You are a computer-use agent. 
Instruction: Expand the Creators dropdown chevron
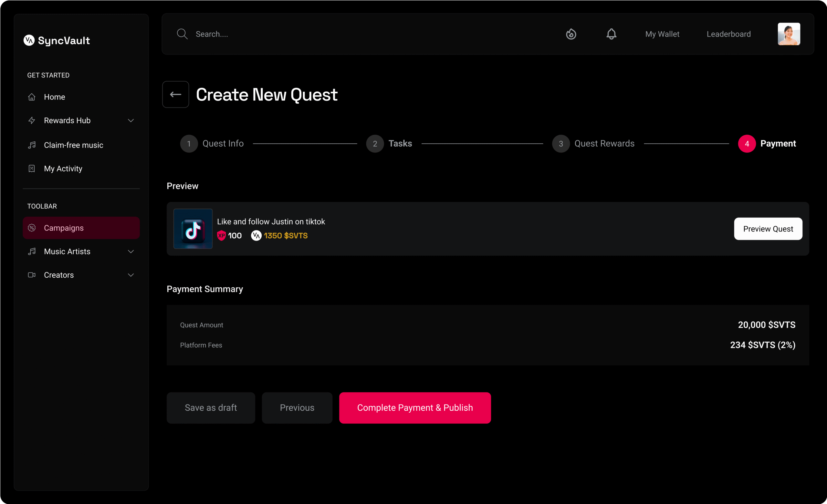coord(131,275)
